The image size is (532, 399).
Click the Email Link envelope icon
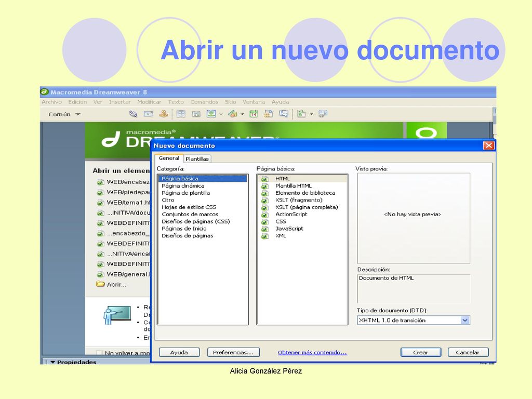click(148, 114)
